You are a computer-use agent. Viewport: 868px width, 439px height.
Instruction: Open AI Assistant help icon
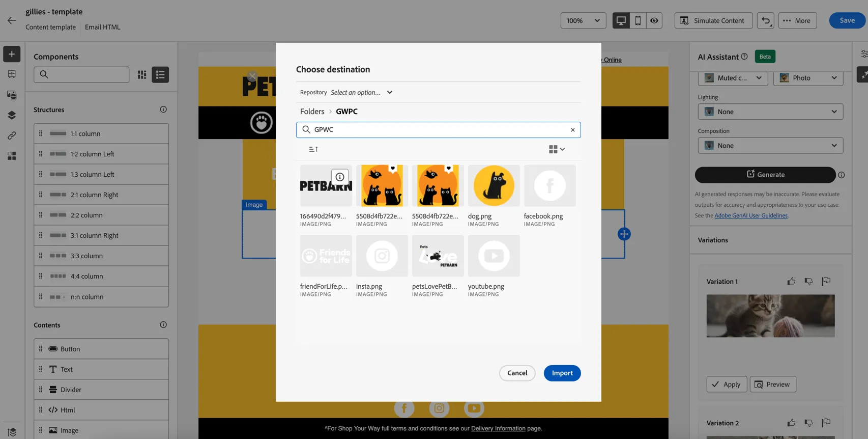[x=744, y=57]
